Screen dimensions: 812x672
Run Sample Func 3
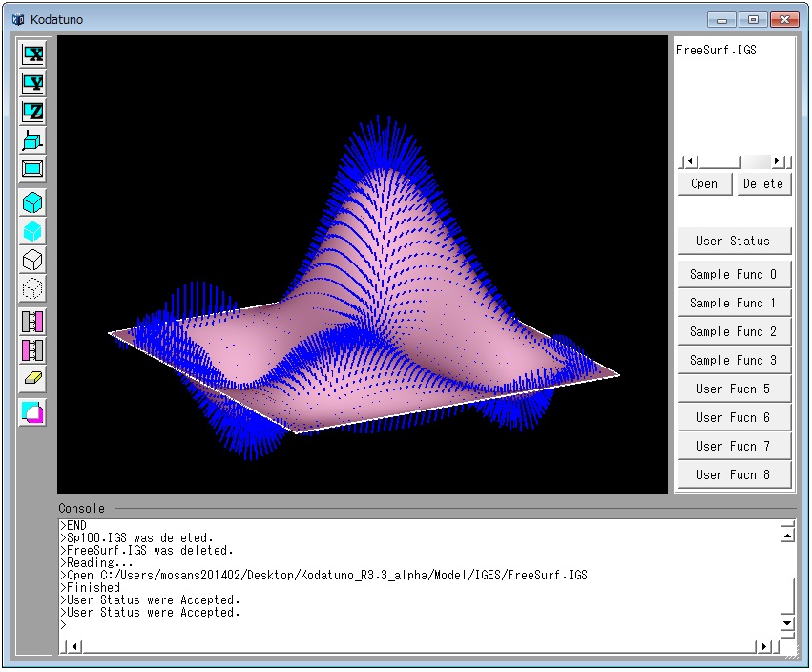[735, 361]
